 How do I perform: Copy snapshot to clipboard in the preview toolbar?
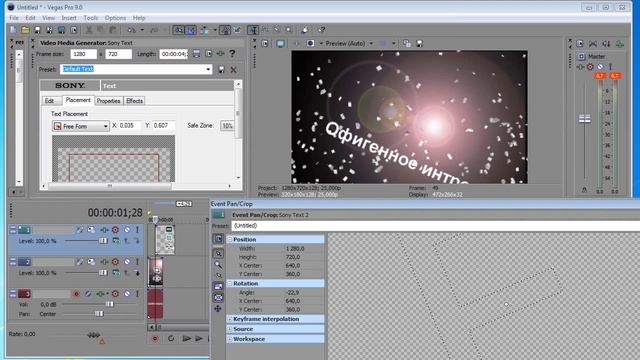coord(407,44)
